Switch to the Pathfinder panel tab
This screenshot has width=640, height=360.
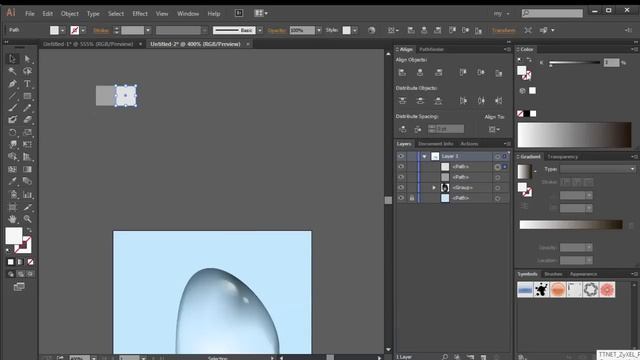(x=431, y=49)
